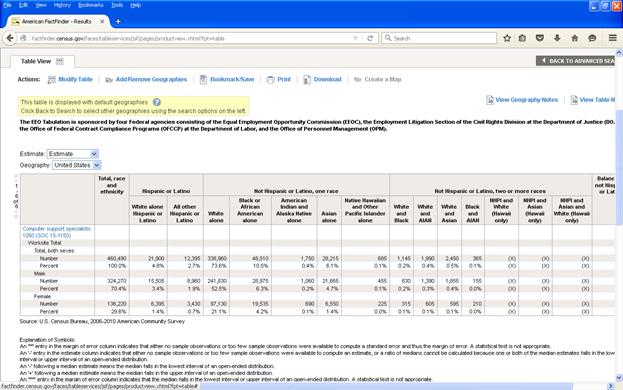The image size is (623, 390).
Task: Click the '70.4%' male percent cell
Action: pos(119,289)
